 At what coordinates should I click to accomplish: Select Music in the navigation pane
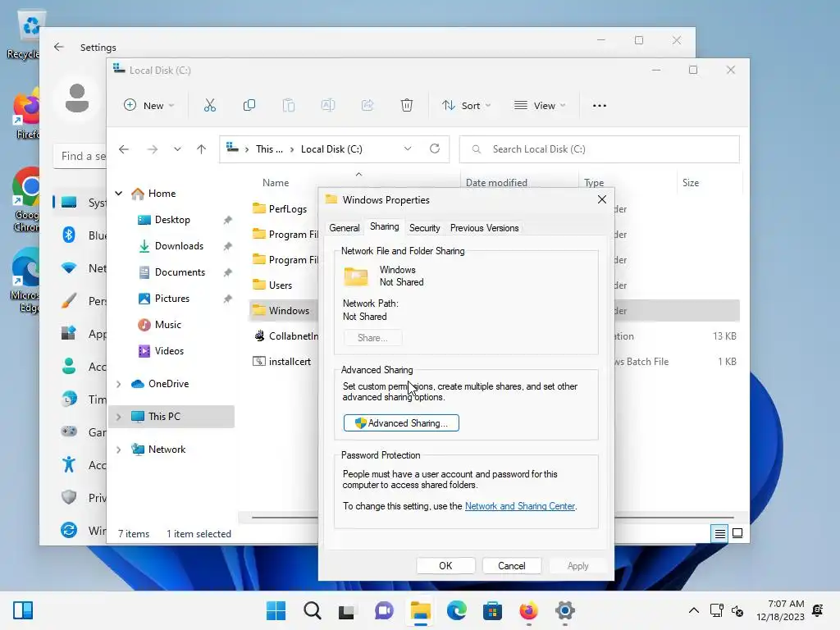[167, 325]
